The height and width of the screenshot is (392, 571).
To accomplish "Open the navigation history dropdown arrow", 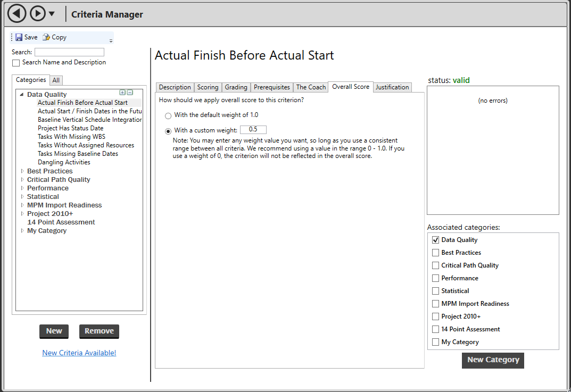I will click(x=52, y=14).
